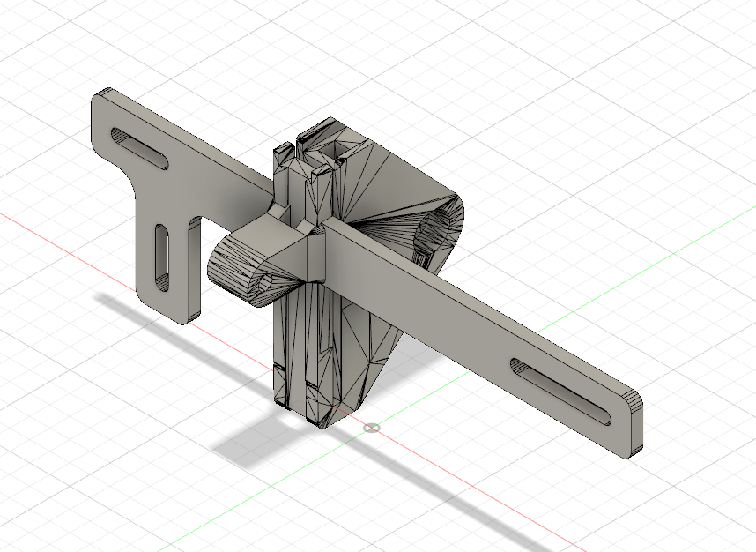Click the long slot on right arm

[560, 392]
